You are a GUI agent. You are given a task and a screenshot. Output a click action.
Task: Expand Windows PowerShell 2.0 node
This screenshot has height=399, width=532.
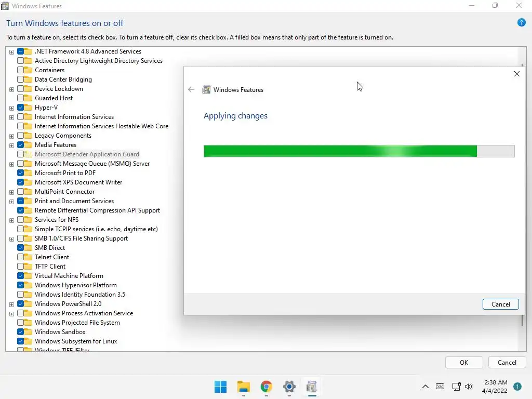11,304
